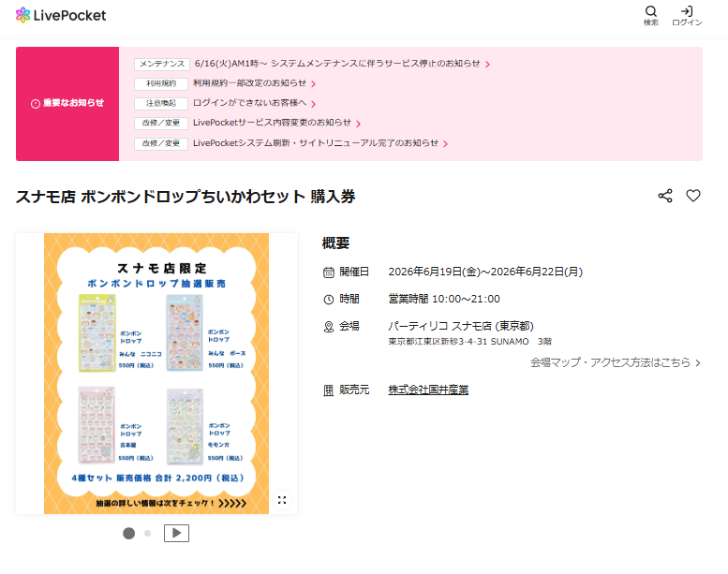Play the image slideshow
This screenshot has width=728, height=574.
(176, 533)
